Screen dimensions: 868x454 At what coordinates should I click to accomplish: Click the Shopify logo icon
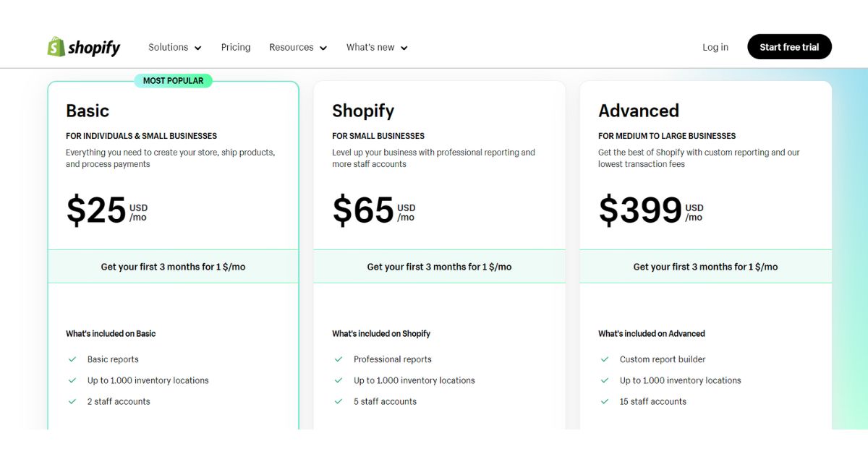click(56, 46)
